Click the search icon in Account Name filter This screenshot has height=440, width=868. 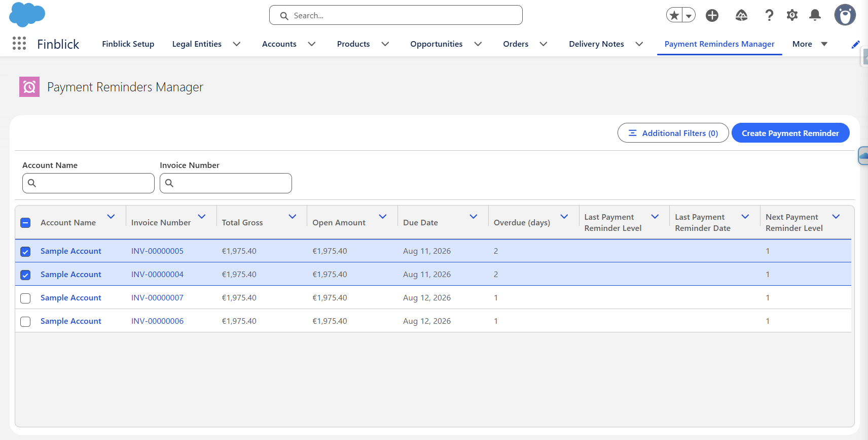tap(32, 183)
